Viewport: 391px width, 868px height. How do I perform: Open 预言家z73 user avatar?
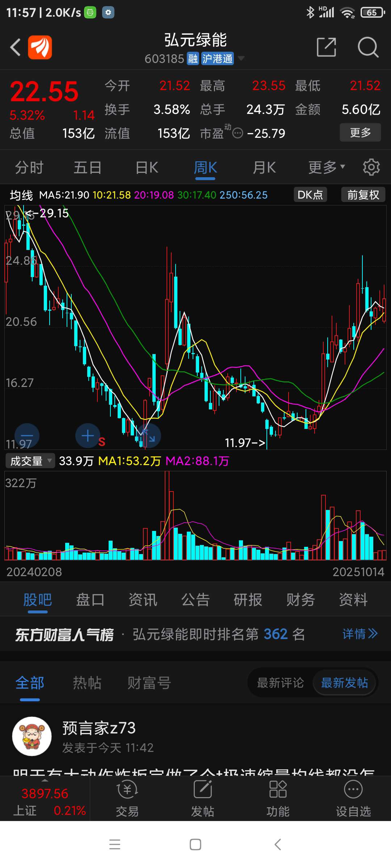point(32,736)
